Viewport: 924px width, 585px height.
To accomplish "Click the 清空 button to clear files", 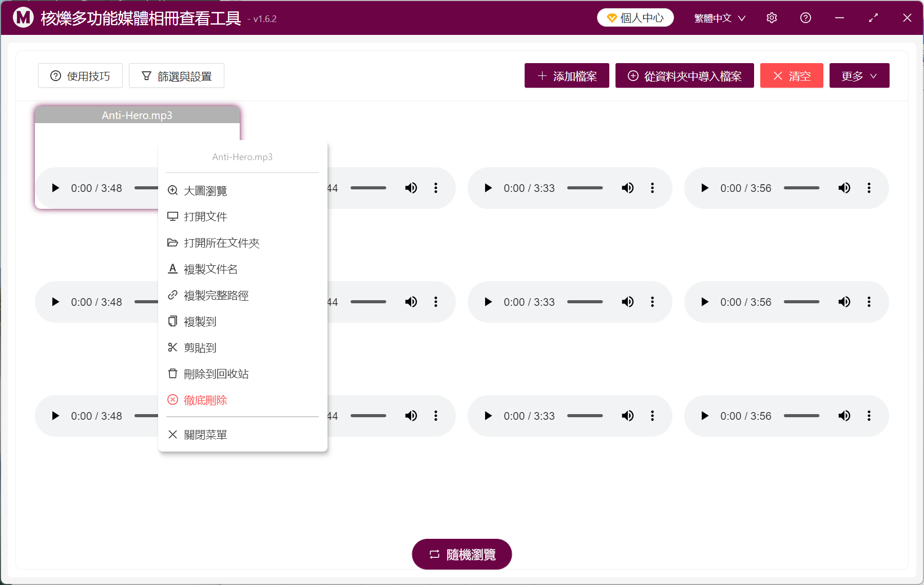I will coord(791,75).
